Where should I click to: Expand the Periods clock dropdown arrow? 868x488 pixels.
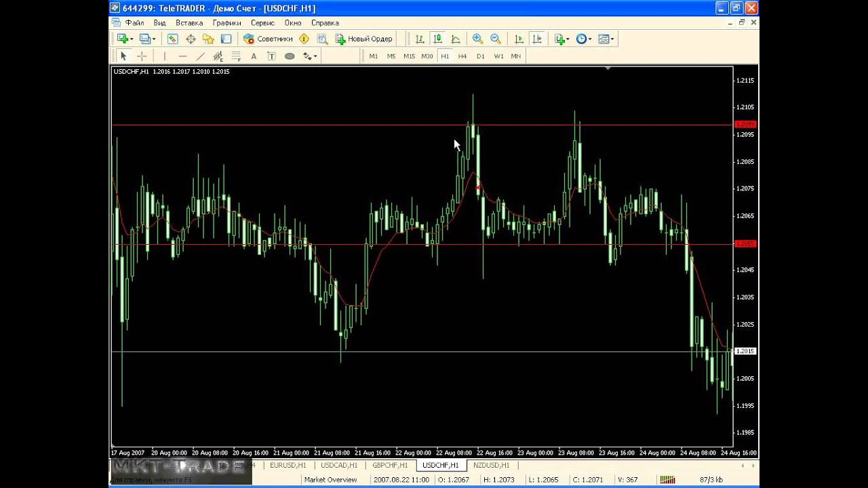point(590,39)
